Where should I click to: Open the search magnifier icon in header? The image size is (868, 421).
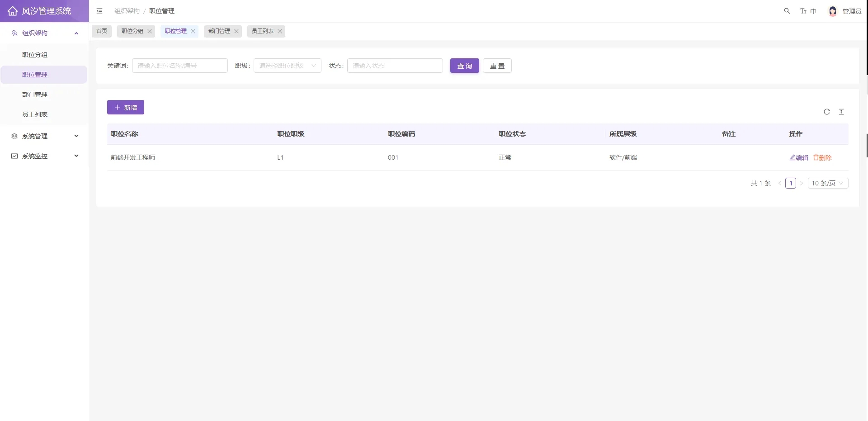[x=787, y=11]
